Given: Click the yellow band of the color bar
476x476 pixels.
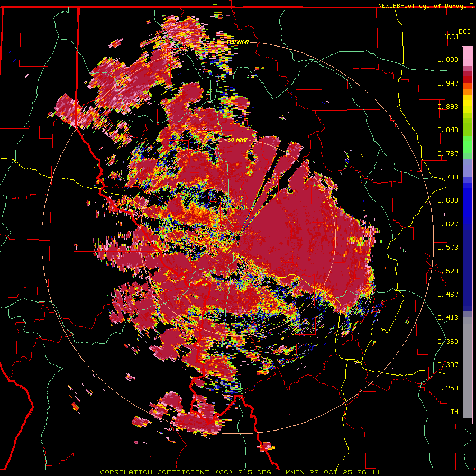Looking at the screenshot, I should click(x=467, y=104).
